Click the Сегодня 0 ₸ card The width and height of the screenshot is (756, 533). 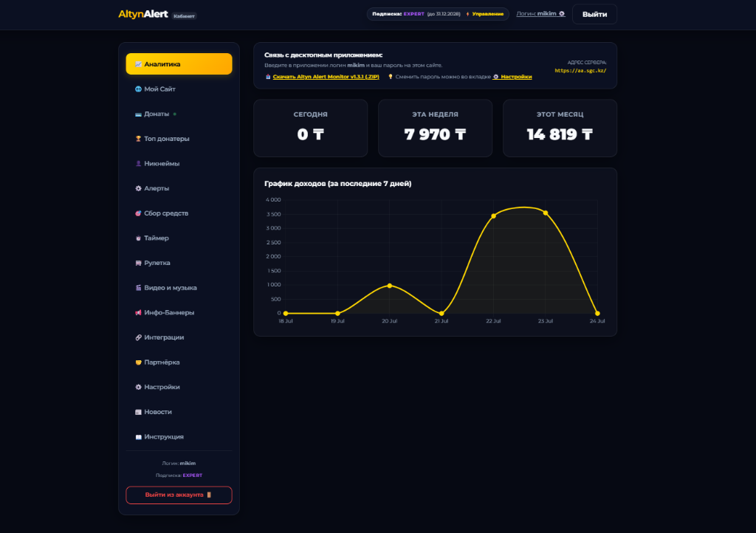click(311, 128)
